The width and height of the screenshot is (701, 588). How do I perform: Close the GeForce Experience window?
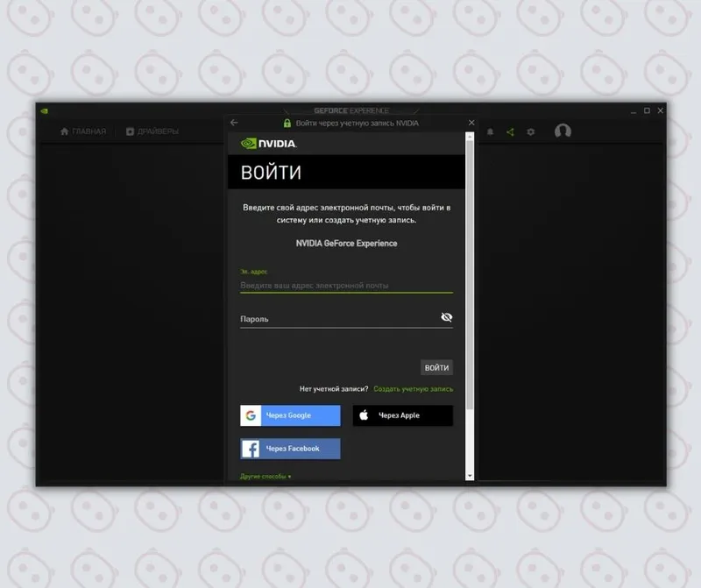pos(661,110)
